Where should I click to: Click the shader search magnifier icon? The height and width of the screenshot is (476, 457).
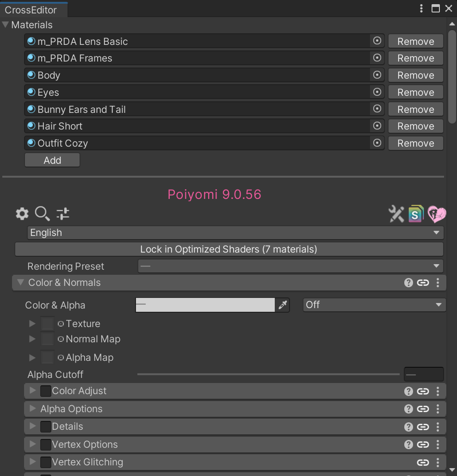point(42,214)
